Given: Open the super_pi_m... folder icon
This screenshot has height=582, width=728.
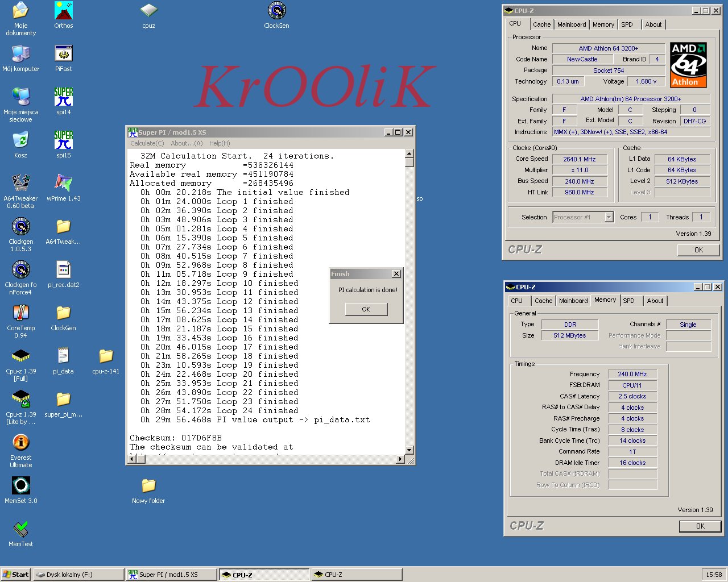Looking at the screenshot, I should click(63, 404).
